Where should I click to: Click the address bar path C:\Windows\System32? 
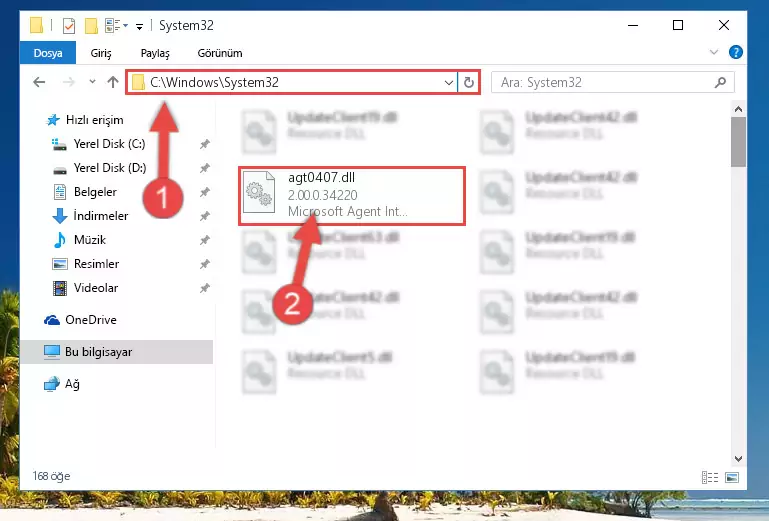point(215,82)
